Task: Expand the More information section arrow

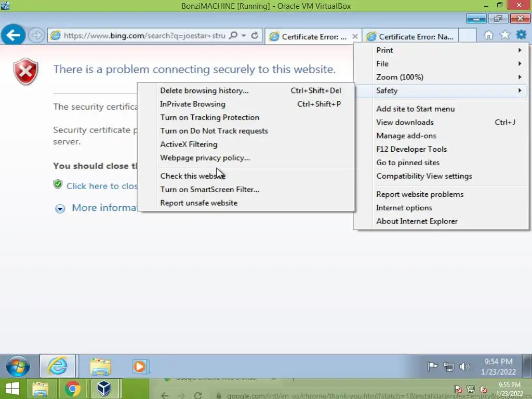Action: coord(60,208)
